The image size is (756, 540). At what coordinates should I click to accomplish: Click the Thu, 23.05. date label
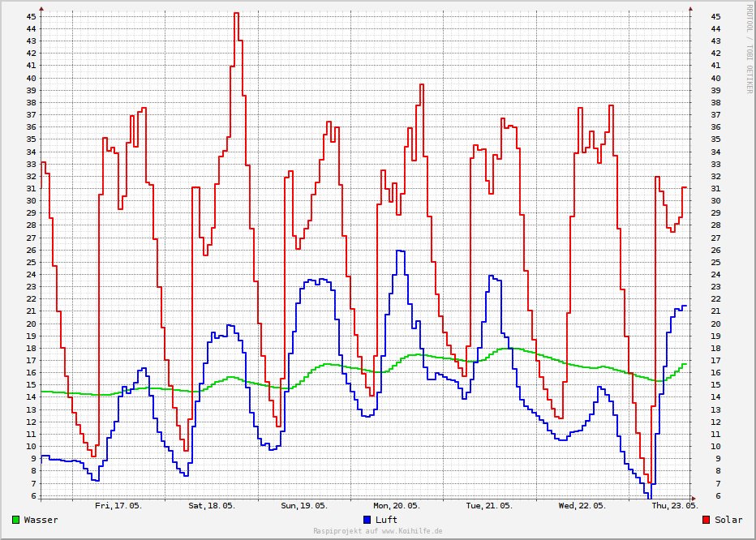[675, 505]
